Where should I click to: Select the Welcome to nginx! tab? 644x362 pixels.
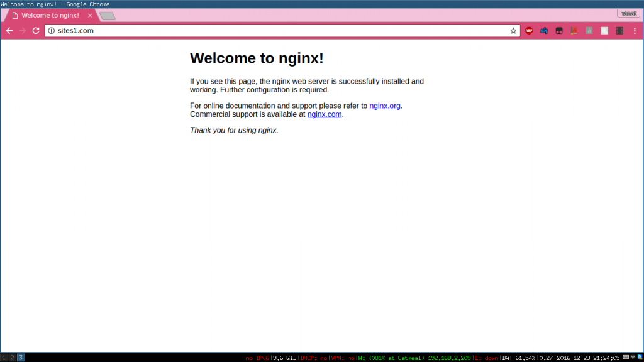[x=50, y=16]
